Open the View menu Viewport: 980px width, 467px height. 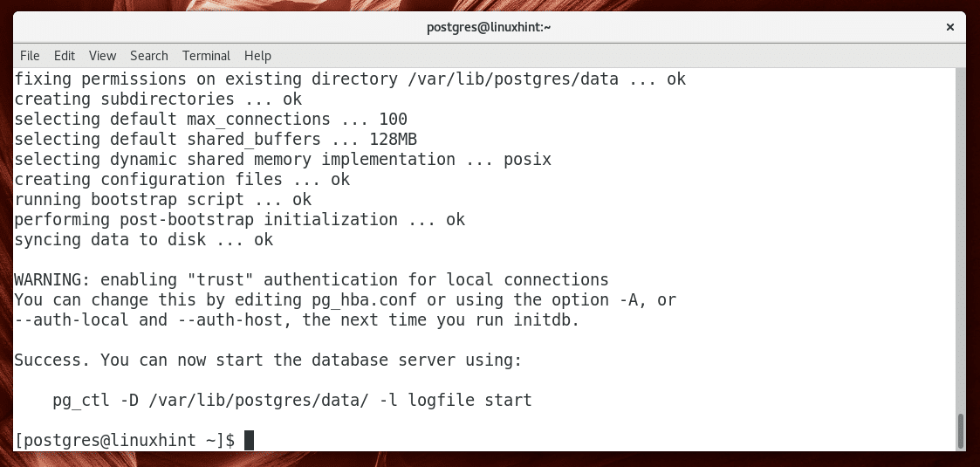pyautogui.click(x=102, y=56)
